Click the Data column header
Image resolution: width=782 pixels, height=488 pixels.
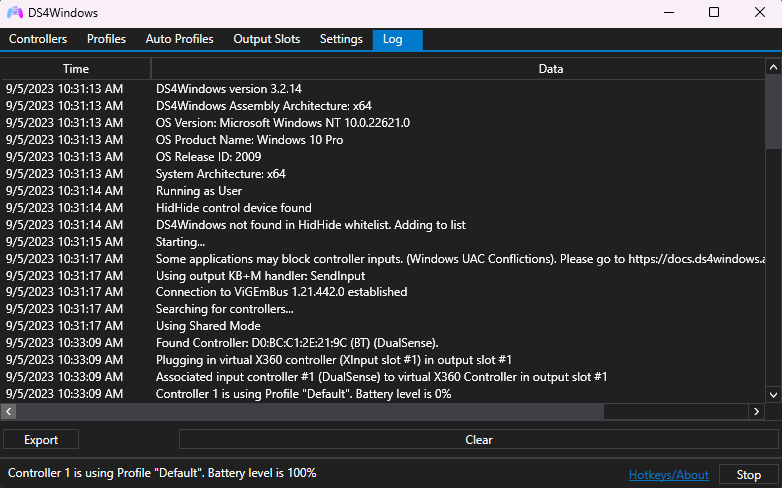[x=550, y=69]
